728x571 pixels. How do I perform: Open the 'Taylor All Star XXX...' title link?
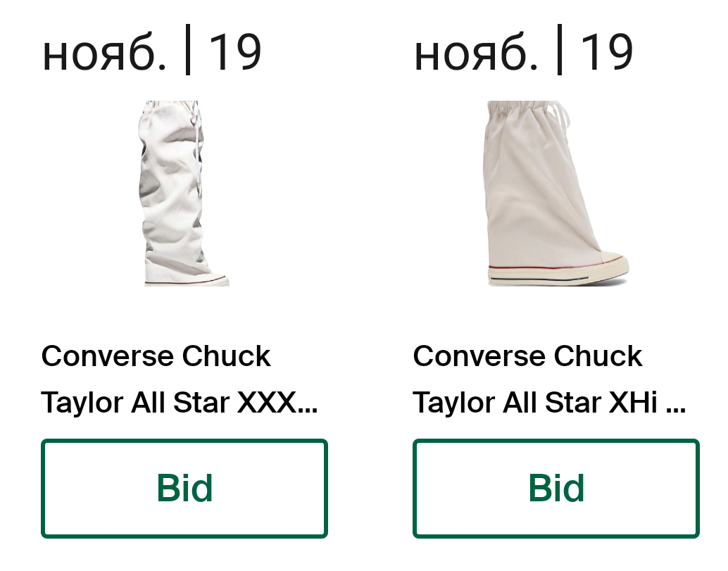(180, 402)
